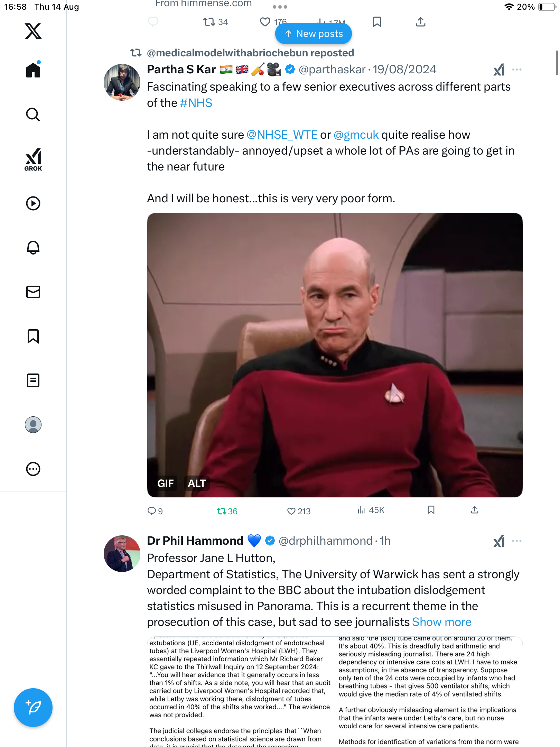560x747 pixels.
Task: Undo repost on Partha S Kar's post
Action: point(227,511)
